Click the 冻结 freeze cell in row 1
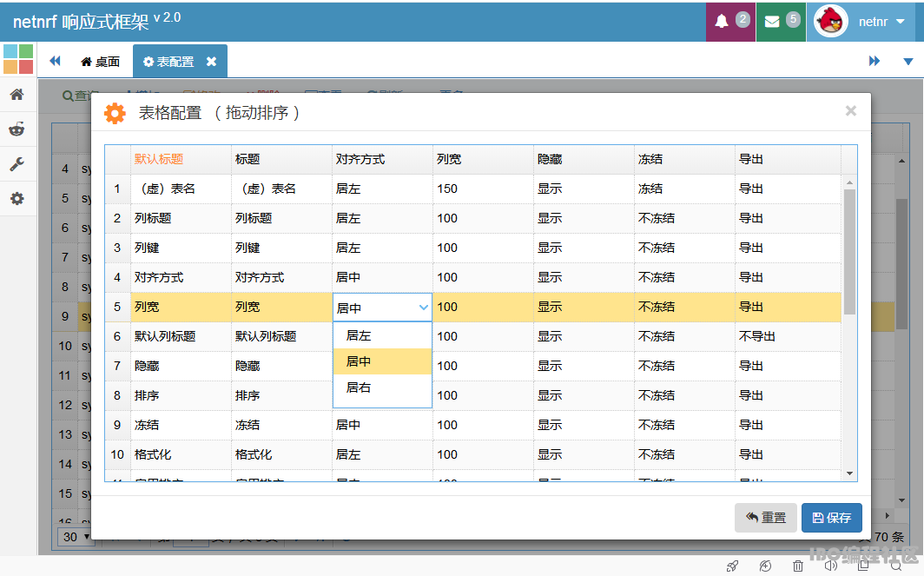The height and width of the screenshot is (576, 924). [x=684, y=189]
